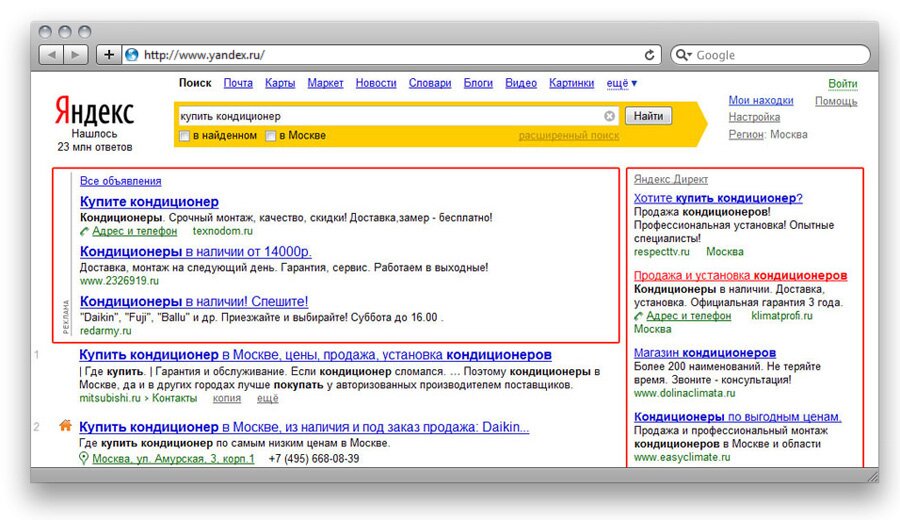Select the Поиск tab
This screenshot has height=520, width=900.
click(195, 83)
